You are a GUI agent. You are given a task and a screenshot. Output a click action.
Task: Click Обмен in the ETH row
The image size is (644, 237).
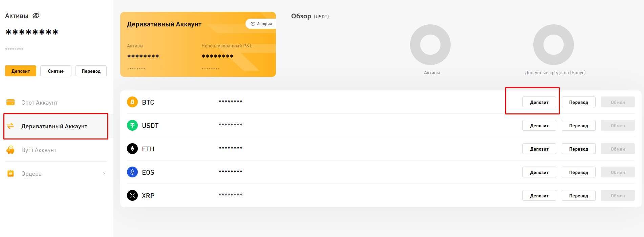pyautogui.click(x=618, y=149)
